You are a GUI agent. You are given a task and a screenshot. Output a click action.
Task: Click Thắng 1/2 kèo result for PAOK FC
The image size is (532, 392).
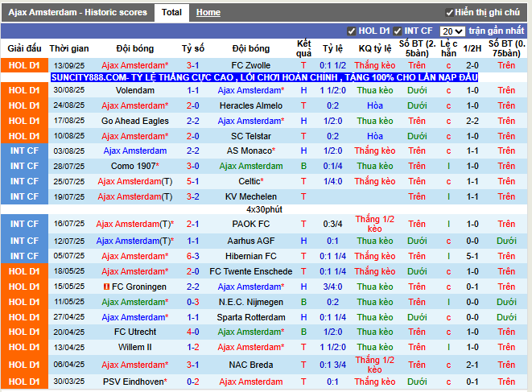click(x=375, y=224)
